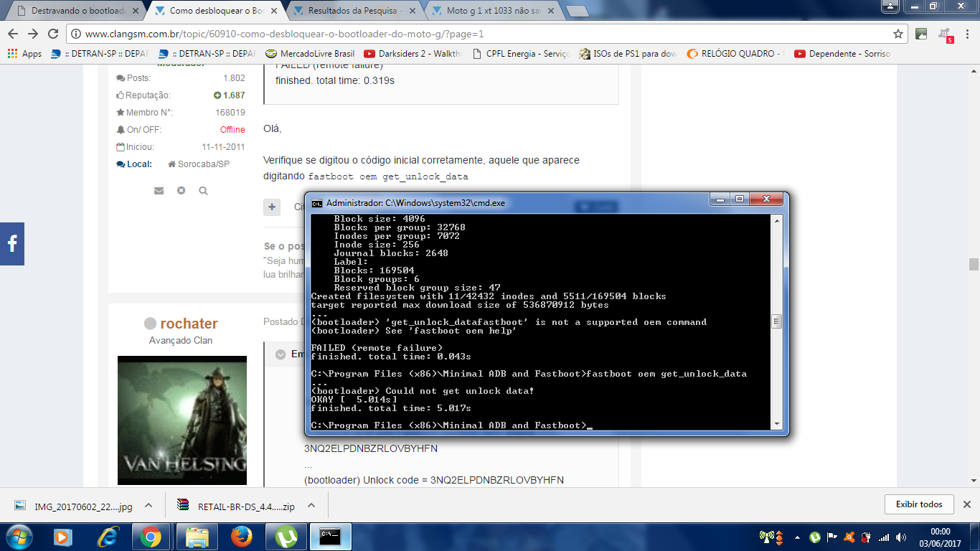Open Action Center flag tray icon
980x551 pixels.
click(x=832, y=537)
